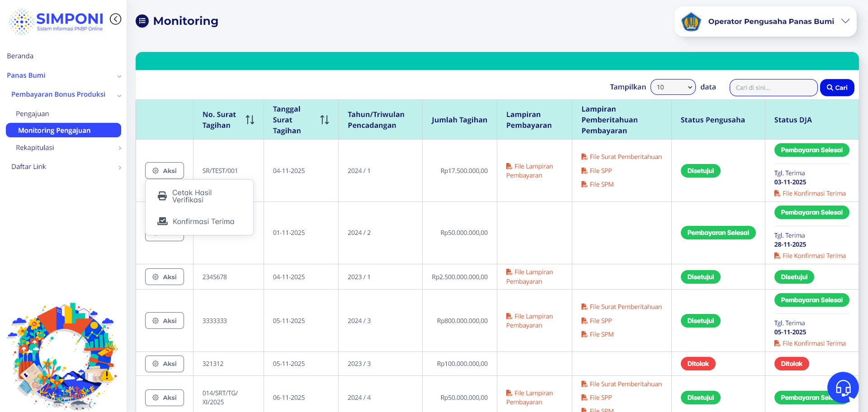Image resolution: width=868 pixels, height=412 pixels.
Task: Open Aksi menu for 321312
Action: click(x=165, y=364)
